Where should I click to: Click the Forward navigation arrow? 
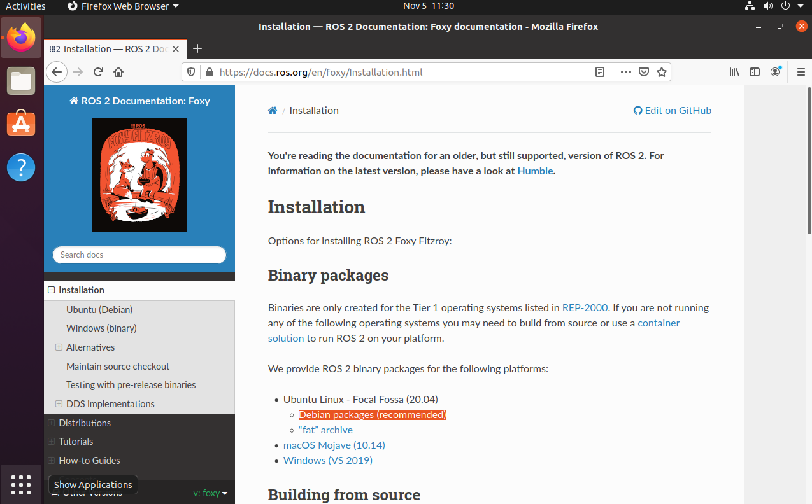coord(78,72)
